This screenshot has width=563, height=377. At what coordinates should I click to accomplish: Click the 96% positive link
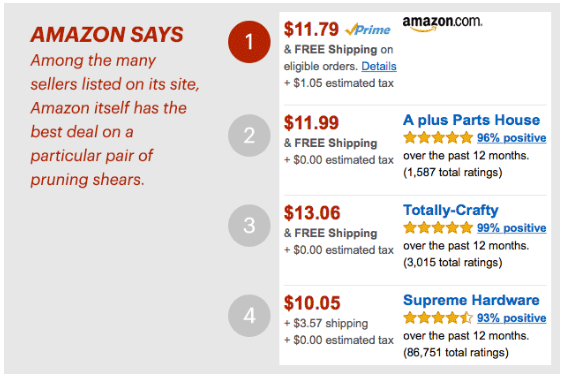(512, 138)
